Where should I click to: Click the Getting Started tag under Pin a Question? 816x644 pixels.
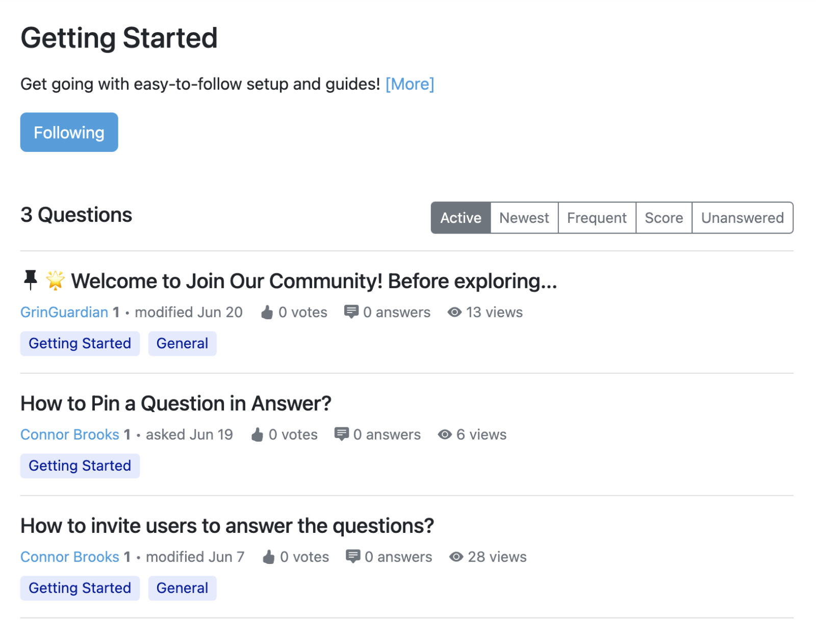tap(80, 466)
